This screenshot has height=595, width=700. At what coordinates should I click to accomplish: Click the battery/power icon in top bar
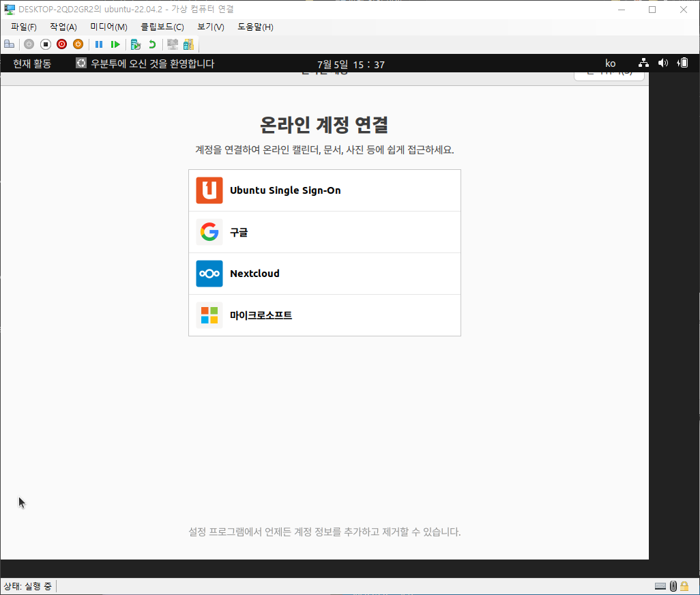coord(682,63)
